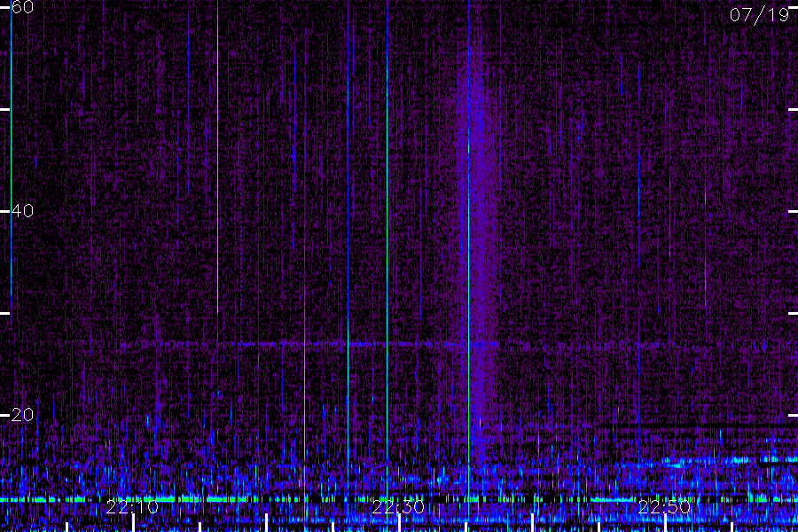Click the 40 frequency axis label
This screenshot has height=532, width=798.
pos(22,211)
